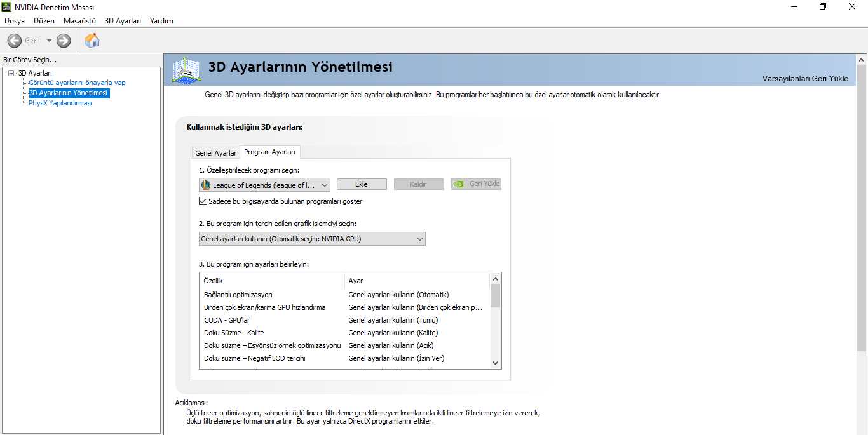Click settings list scrollbar down arrow
Viewport: 868px width, 435px height.
click(x=496, y=363)
